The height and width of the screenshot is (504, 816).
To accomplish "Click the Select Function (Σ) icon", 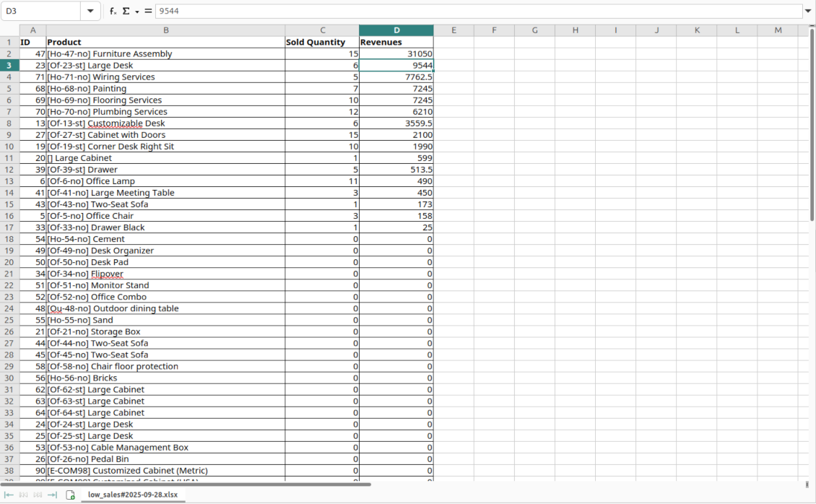I will pos(125,11).
